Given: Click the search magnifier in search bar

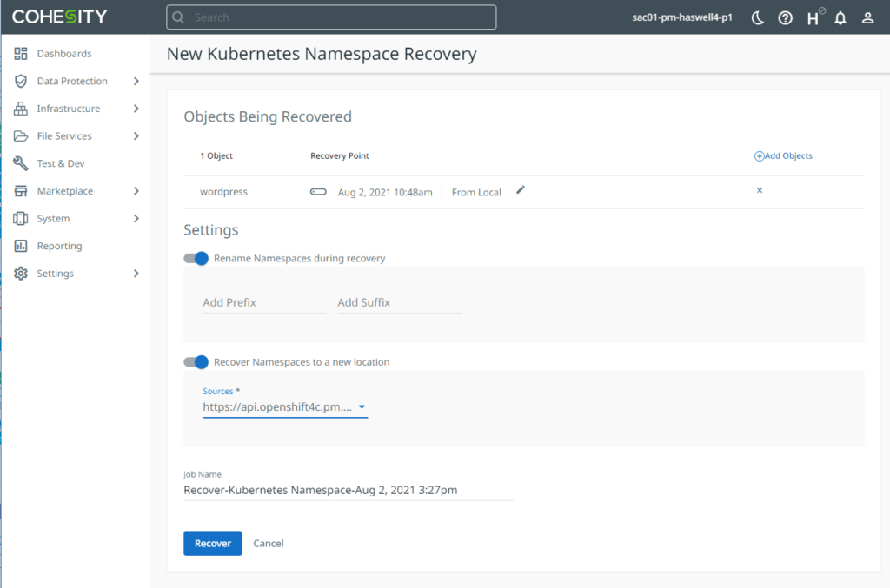Looking at the screenshot, I should click(x=178, y=17).
